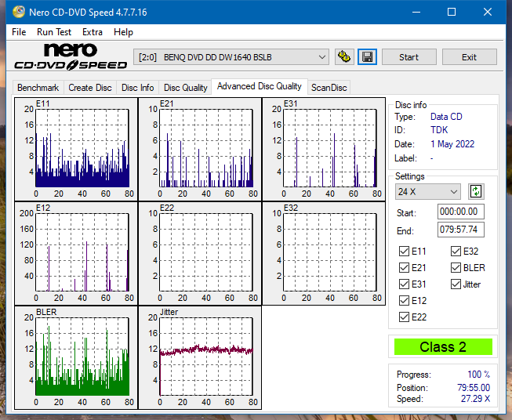Disable the BLER checkbox

click(456, 268)
